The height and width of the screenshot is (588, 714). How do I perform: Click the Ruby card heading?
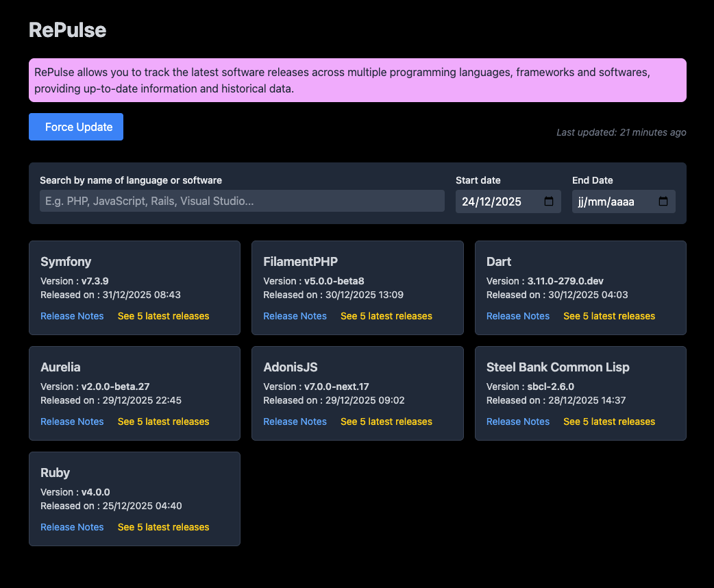click(x=55, y=473)
